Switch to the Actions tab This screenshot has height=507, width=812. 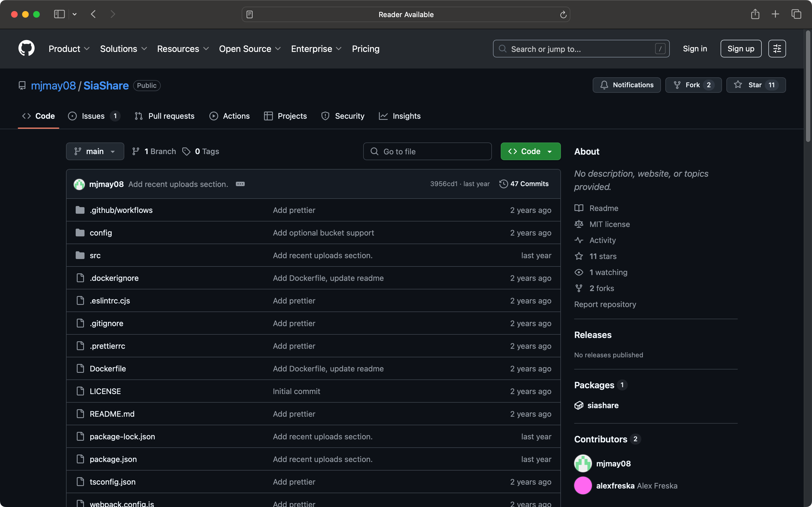click(x=230, y=116)
